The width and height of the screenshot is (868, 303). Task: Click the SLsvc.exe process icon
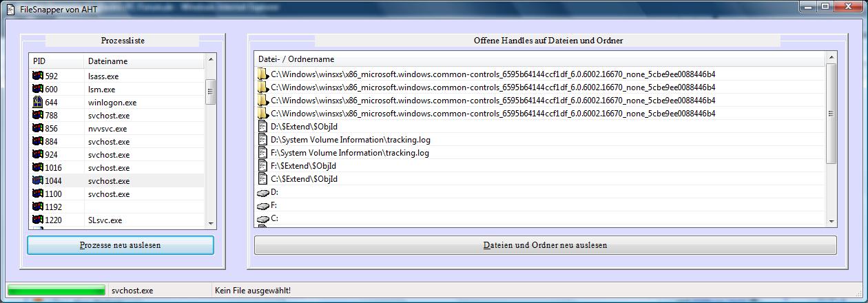(x=38, y=220)
